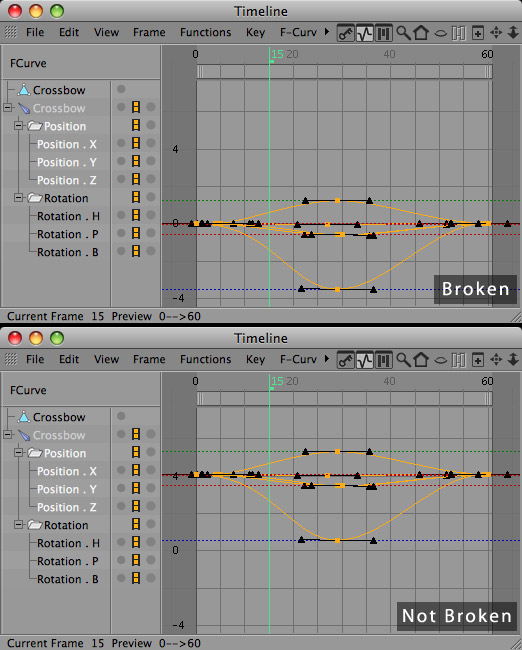Select the Rotation . B track in top Timeline
This screenshot has width=522, height=650.
point(68,252)
